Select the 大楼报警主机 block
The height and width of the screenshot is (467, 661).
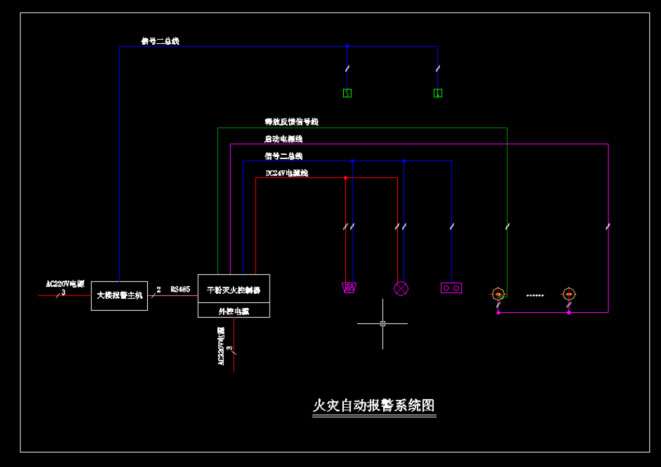point(120,295)
